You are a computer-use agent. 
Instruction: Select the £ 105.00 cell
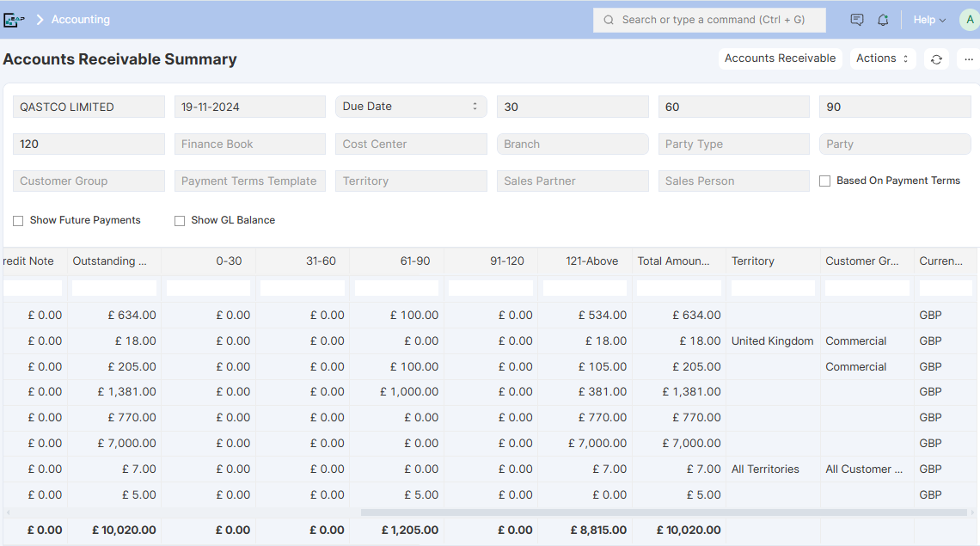585,366
